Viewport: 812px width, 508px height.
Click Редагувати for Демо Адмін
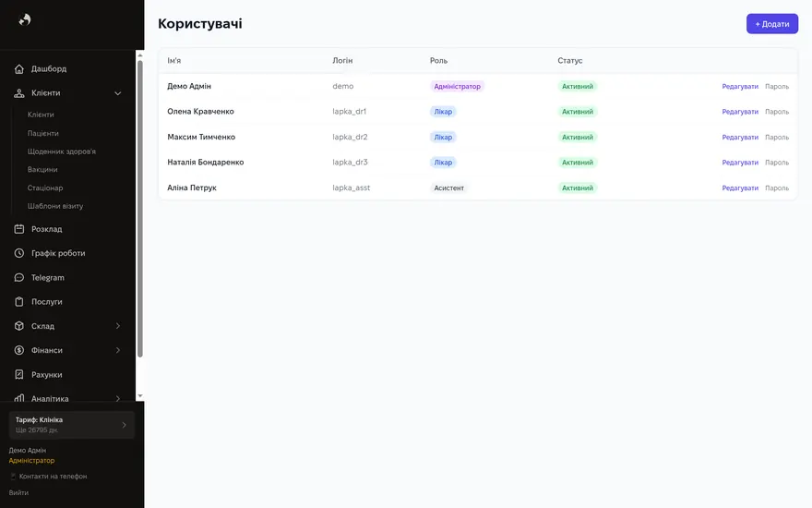tap(740, 87)
